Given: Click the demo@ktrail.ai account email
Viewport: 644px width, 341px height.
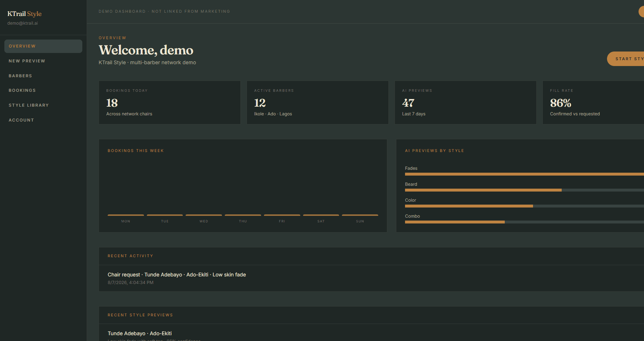Looking at the screenshot, I should tap(22, 23).
